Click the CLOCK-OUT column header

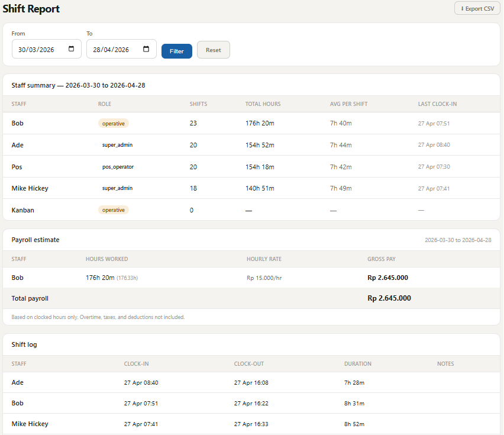click(249, 363)
